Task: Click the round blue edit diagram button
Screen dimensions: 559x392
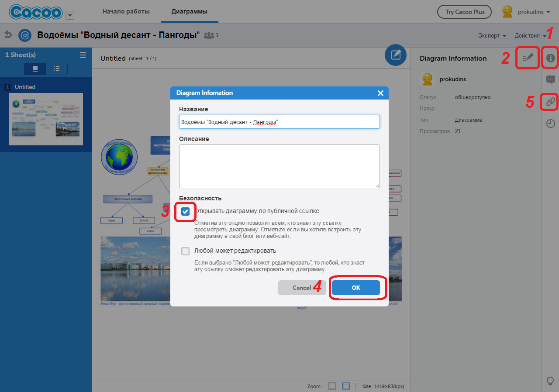Action: (396, 55)
